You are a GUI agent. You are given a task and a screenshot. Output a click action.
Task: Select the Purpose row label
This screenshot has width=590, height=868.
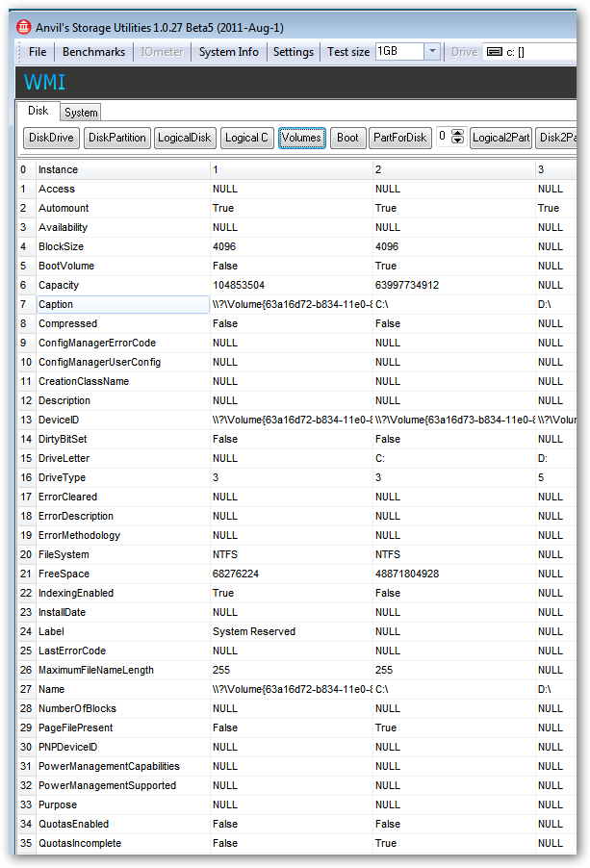pos(58,805)
